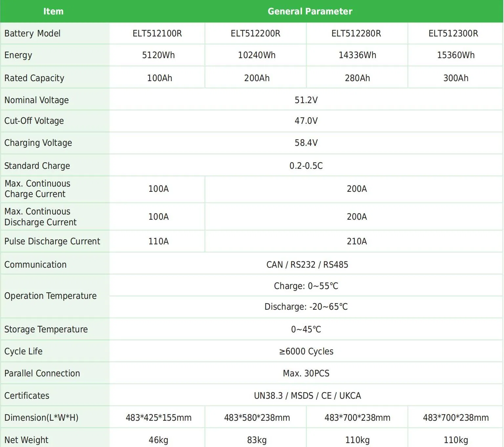The image size is (504, 447).
Task: Select the "Pulse Discharge Current" row label
Action: coord(52,241)
